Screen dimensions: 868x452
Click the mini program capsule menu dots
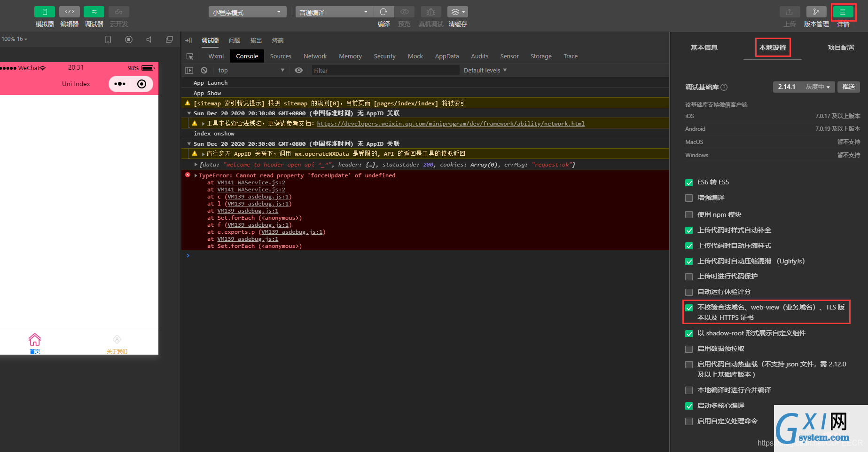tap(120, 84)
